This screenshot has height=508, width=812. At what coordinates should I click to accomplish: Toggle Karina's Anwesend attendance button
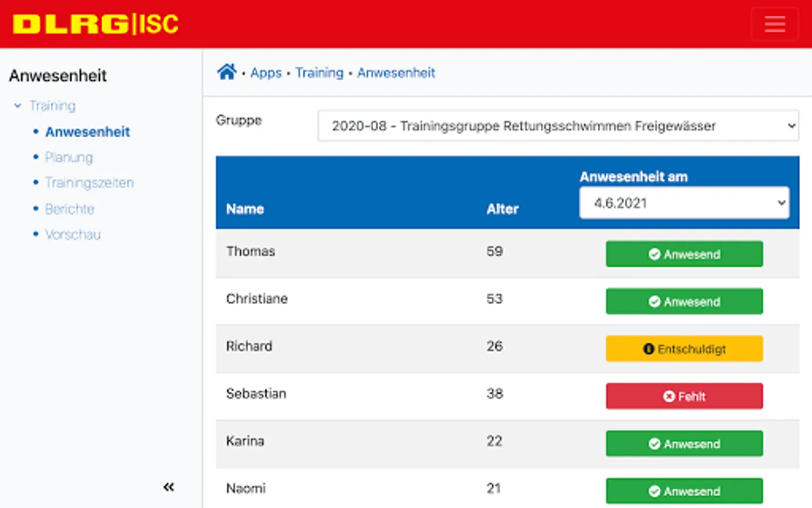pyautogui.click(x=684, y=444)
